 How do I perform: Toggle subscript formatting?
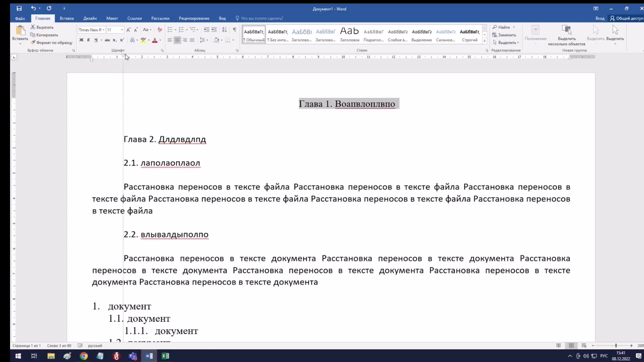point(115,40)
